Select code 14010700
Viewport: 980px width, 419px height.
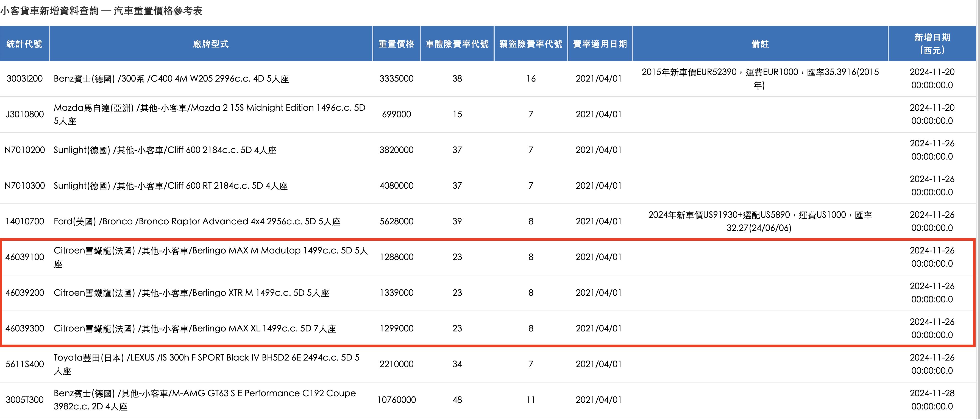pos(25,222)
